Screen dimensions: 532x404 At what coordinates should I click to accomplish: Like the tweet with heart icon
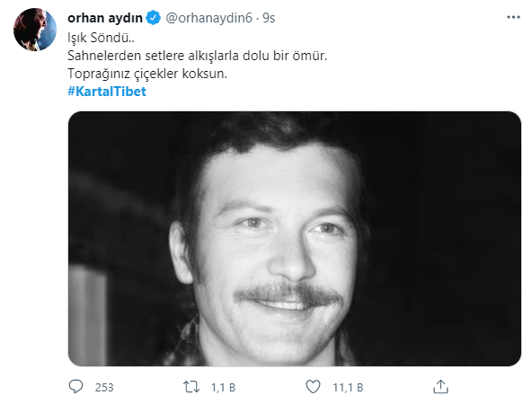pyautogui.click(x=313, y=387)
